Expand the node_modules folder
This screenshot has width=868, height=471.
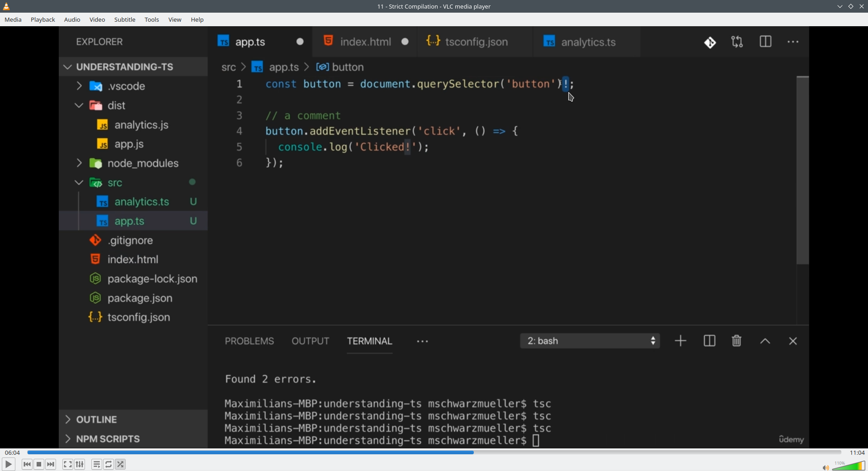click(x=133, y=163)
